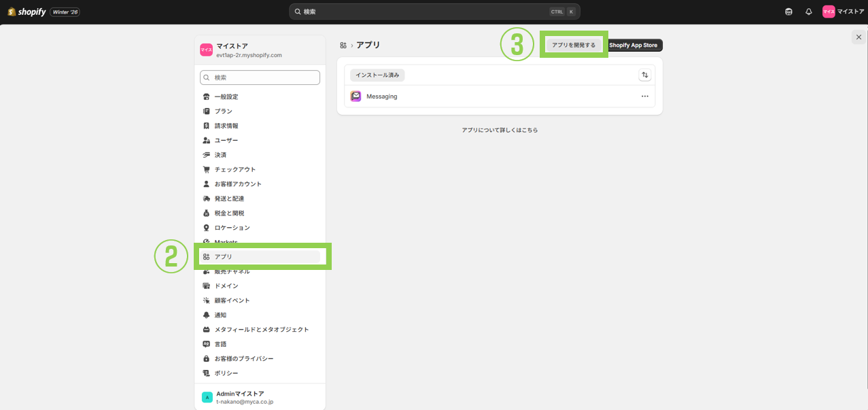Click the sort arrows icon in app list

point(644,75)
